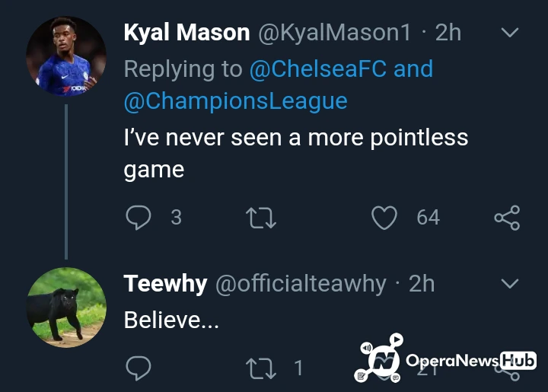View Teewhy's black panther avatar

[66, 308]
